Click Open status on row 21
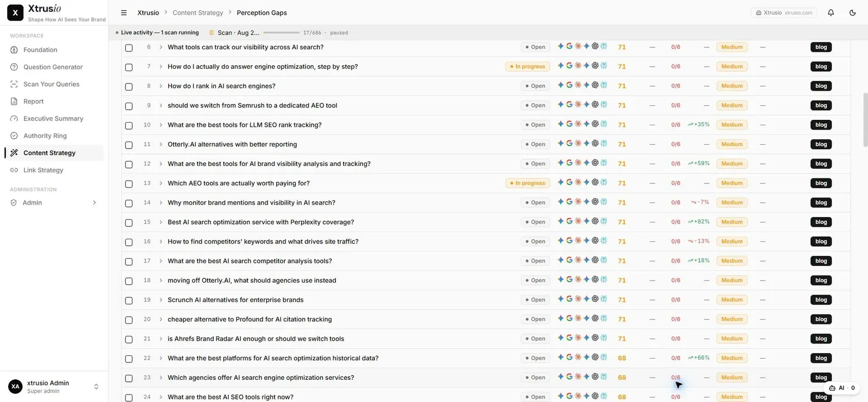Viewport: 868px width, 402px height. click(x=535, y=339)
